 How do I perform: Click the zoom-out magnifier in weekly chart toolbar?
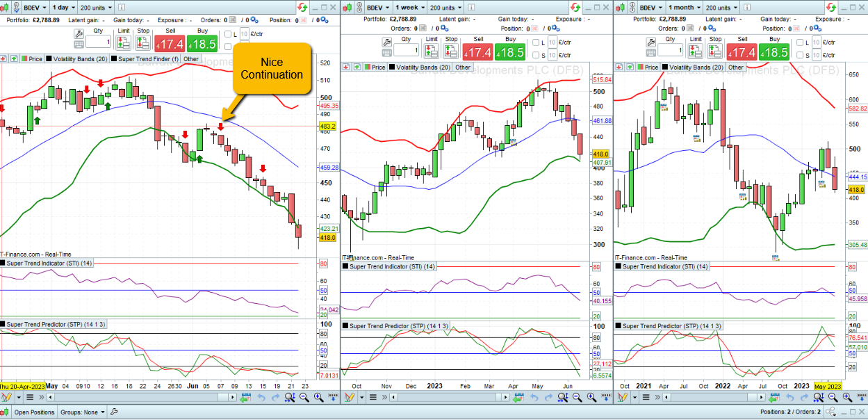click(576, 397)
